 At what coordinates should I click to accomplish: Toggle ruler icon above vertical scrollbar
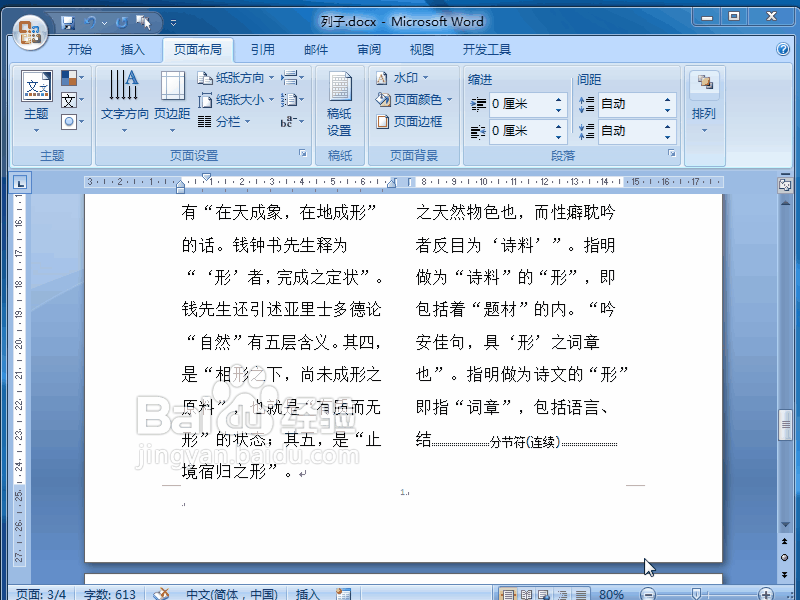point(785,185)
